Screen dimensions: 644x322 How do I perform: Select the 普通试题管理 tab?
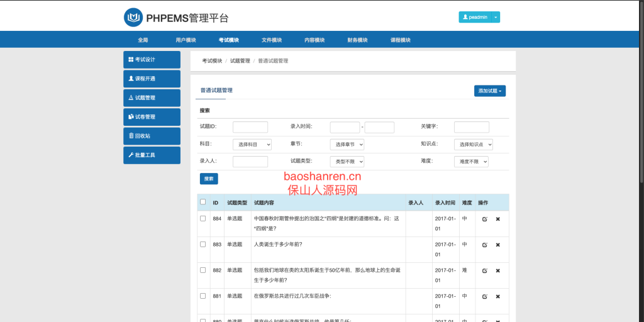[216, 91]
